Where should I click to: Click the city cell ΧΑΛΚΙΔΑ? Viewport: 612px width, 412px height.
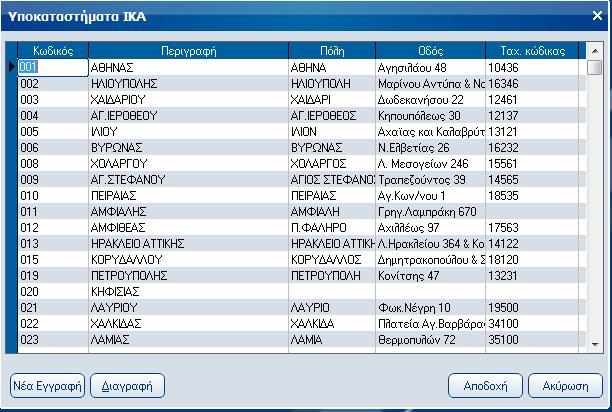click(332, 323)
